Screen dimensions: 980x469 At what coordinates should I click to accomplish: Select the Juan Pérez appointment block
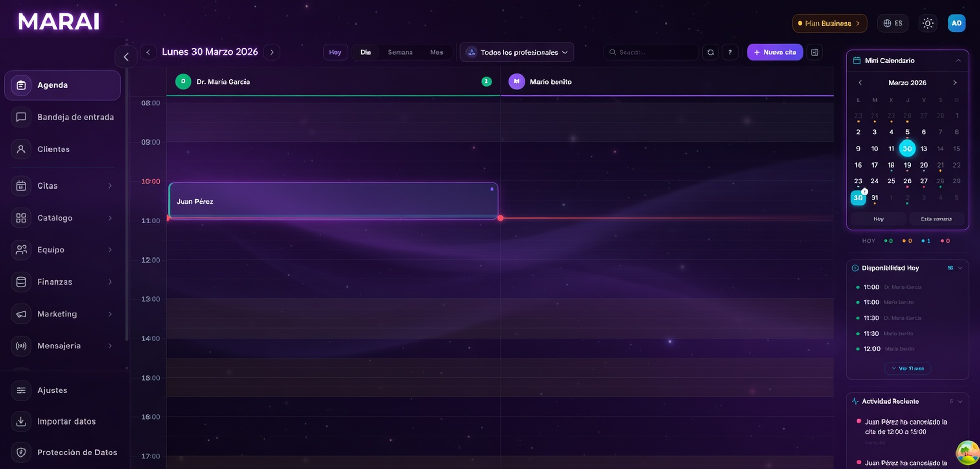333,201
